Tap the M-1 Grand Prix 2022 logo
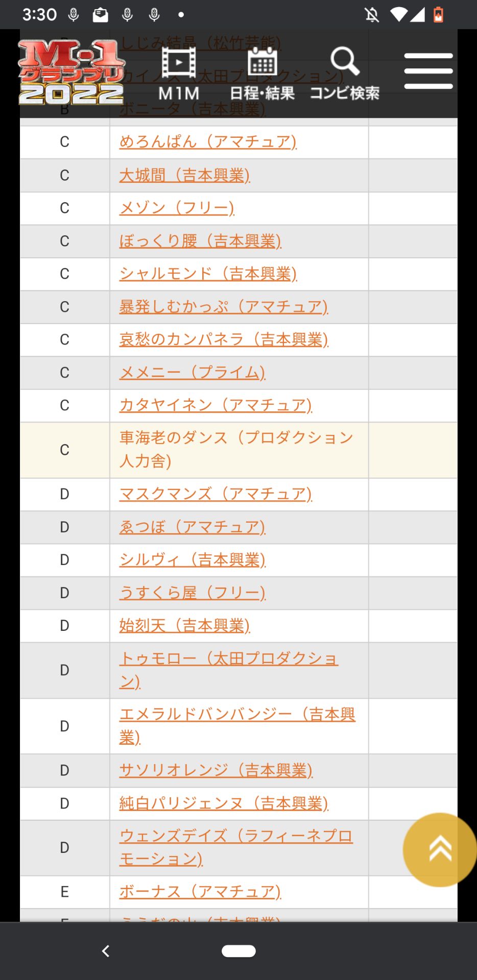 (x=71, y=72)
